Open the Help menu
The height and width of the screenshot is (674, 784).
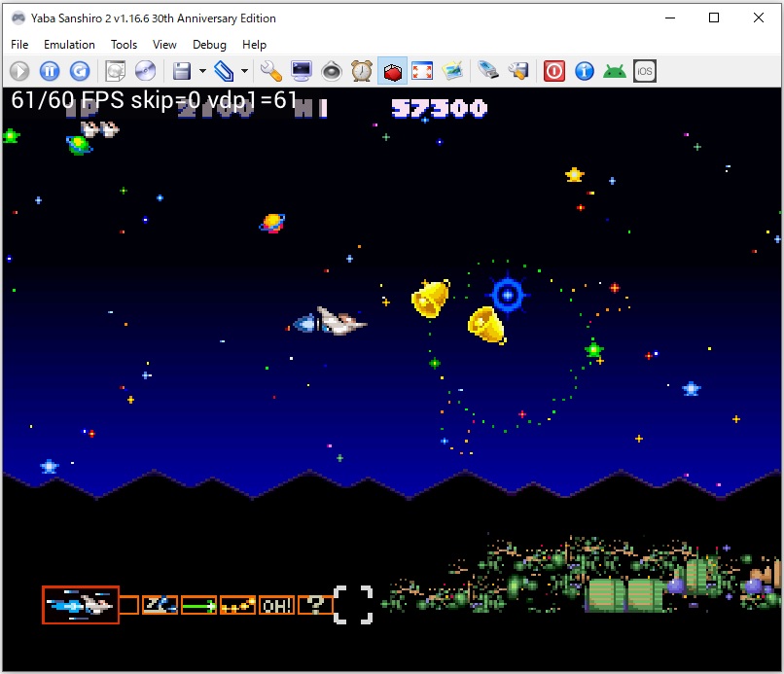254,45
